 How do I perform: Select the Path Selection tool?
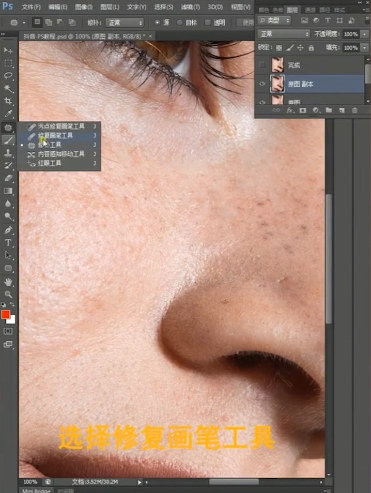[x=8, y=255]
